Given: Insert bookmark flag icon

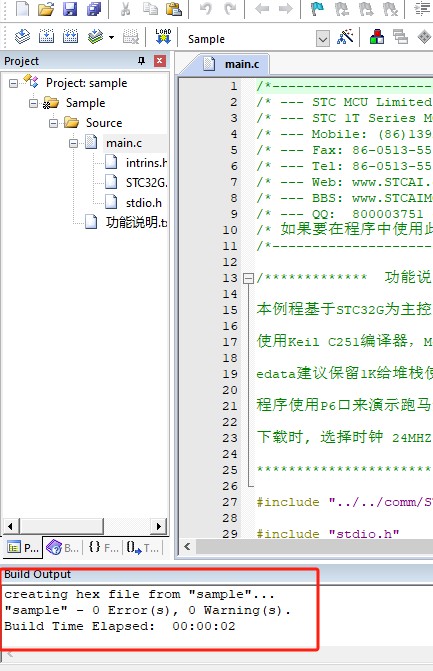Looking at the screenshot, I should click(x=317, y=8).
